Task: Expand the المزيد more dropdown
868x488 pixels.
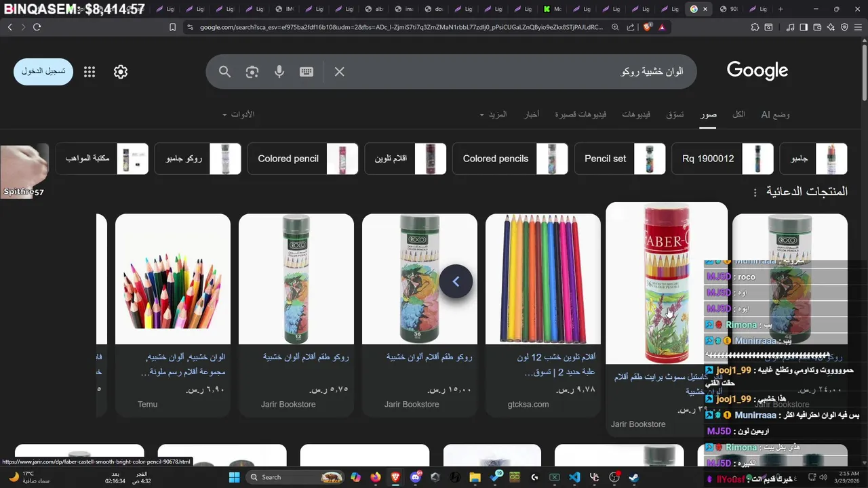Action: 493,114
